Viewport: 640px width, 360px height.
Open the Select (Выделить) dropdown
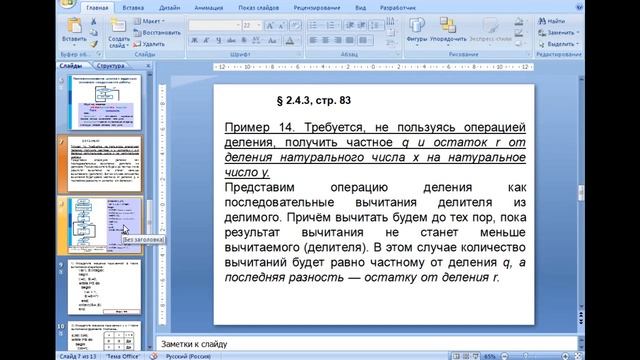[558, 44]
